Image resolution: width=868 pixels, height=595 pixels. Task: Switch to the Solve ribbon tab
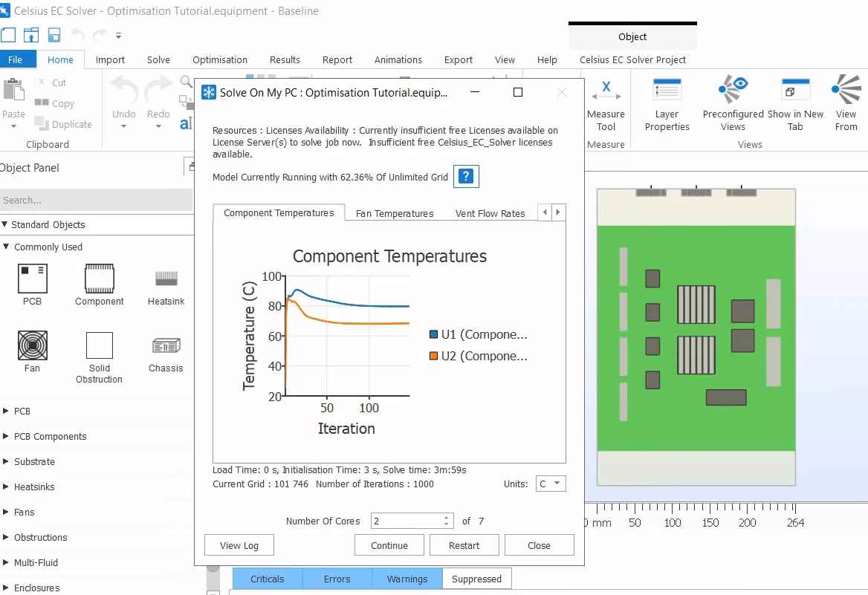[x=158, y=59]
